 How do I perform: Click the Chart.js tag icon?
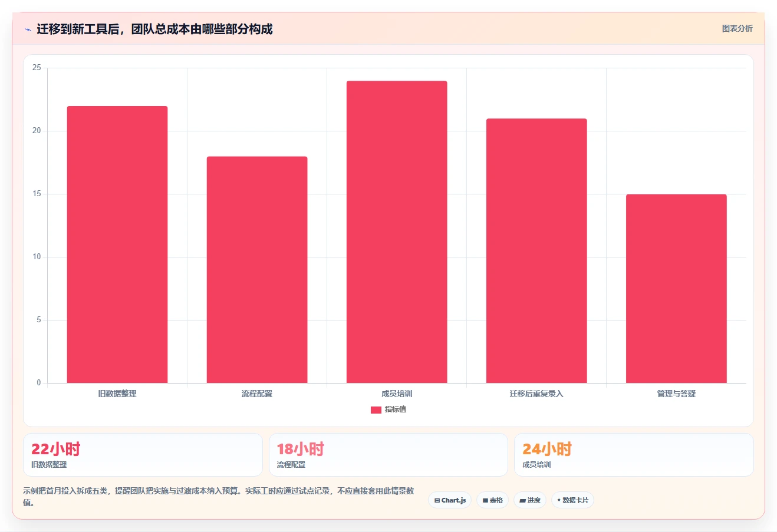point(437,500)
